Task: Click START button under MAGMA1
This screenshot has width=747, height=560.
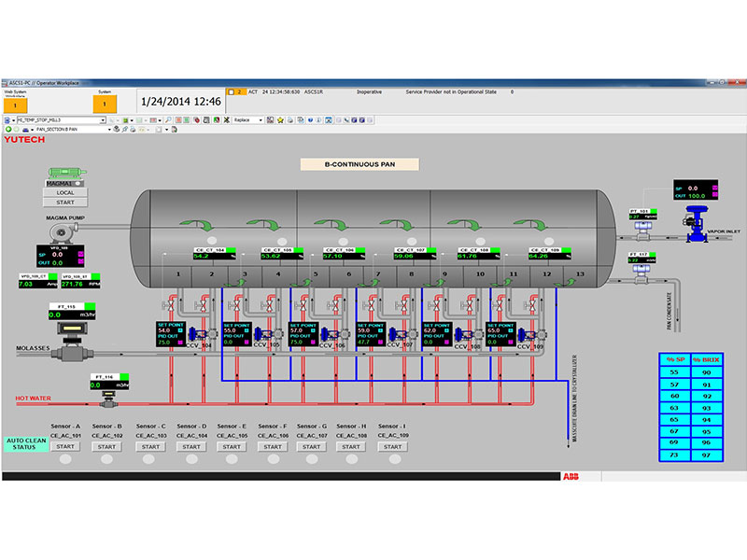Action: (65, 203)
